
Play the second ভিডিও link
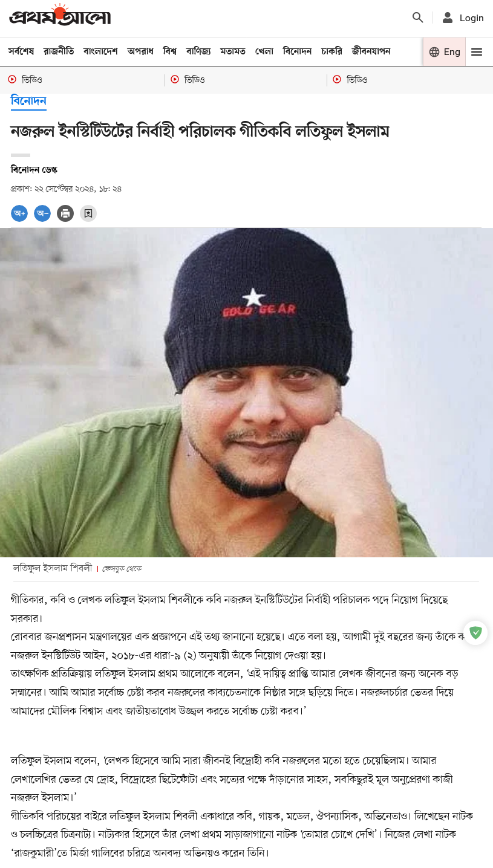pyautogui.click(x=188, y=80)
